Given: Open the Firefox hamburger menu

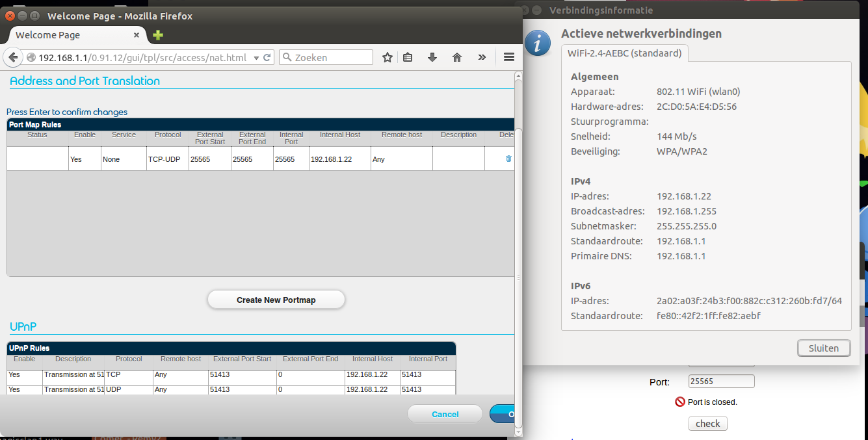Looking at the screenshot, I should click(x=509, y=57).
